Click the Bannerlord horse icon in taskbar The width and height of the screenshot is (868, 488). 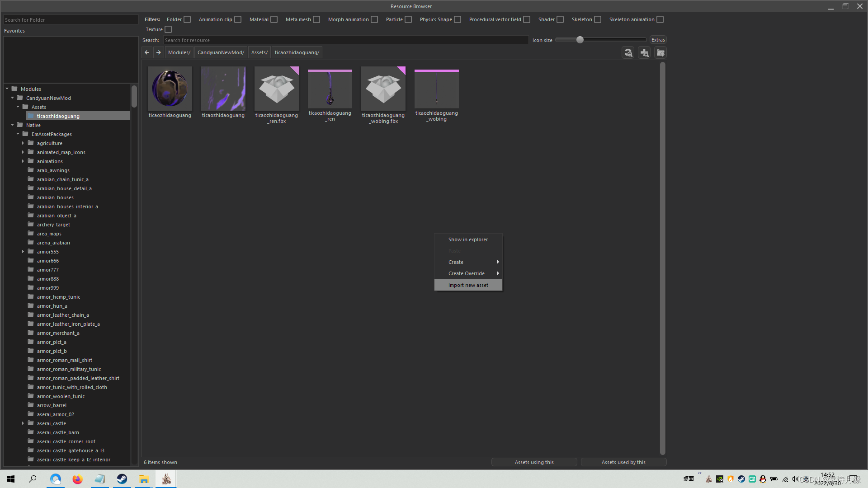coord(166,479)
